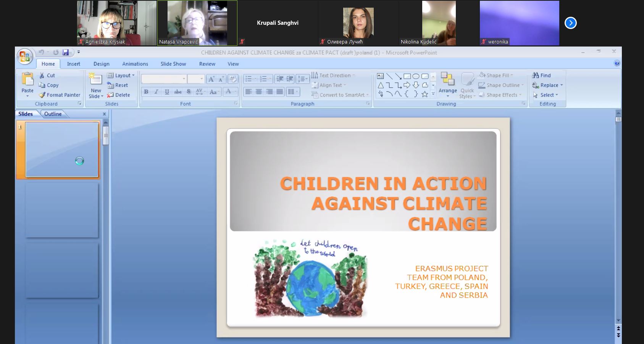Toggle Italic text formatting

click(x=157, y=92)
